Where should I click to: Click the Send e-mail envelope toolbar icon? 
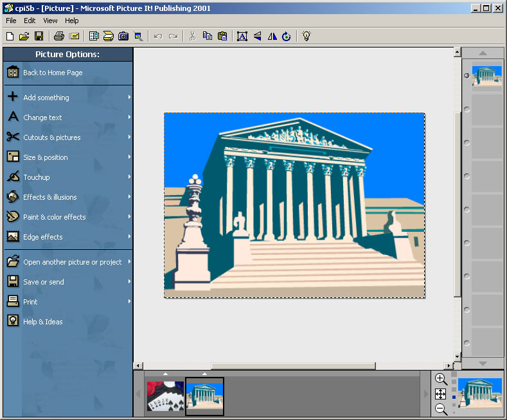pos(75,36)
